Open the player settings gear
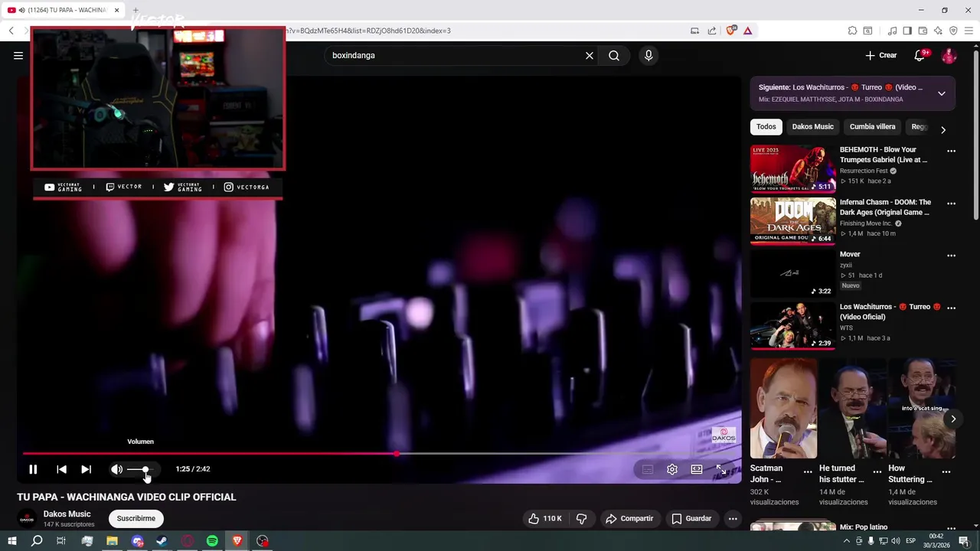Screen dimensions: 980x551 point(672,469)
